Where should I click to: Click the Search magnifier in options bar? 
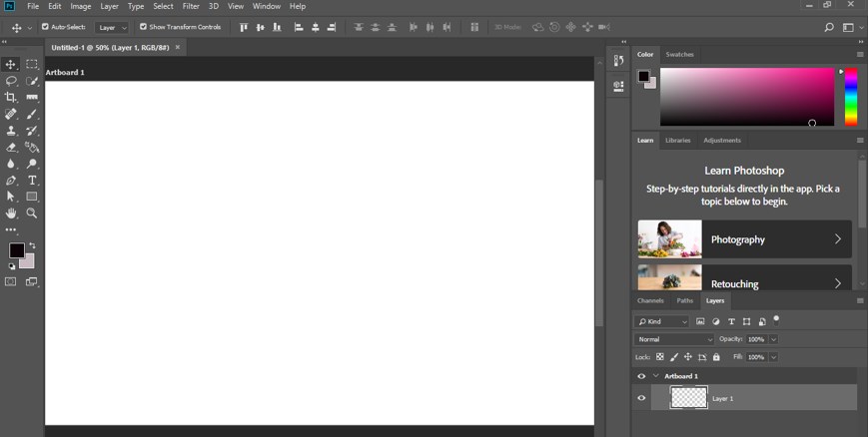pos(829,27)
